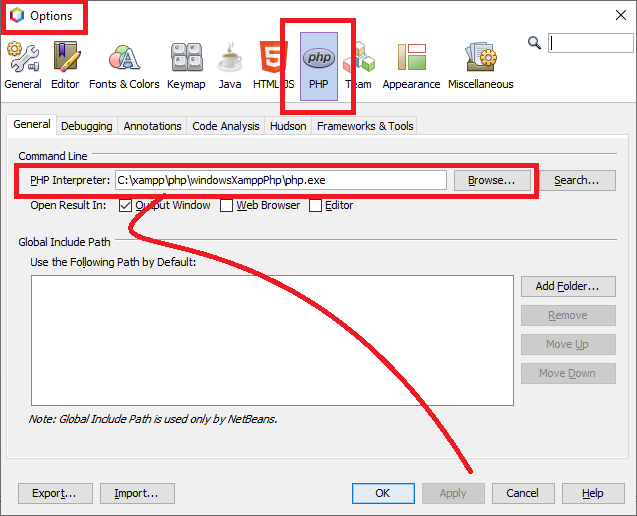Switch to the Hudson tab
637x516 pixels.
click(x=288, y=126)
